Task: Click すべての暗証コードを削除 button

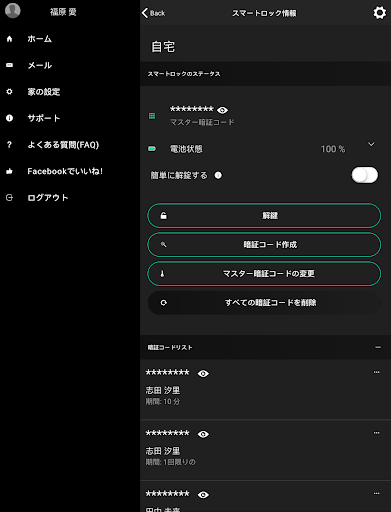Action: click(x=264, y=303)
